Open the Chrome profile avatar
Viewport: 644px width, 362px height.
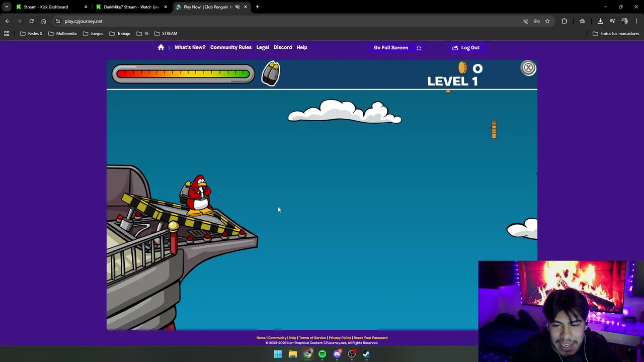[x=624, y=21]
